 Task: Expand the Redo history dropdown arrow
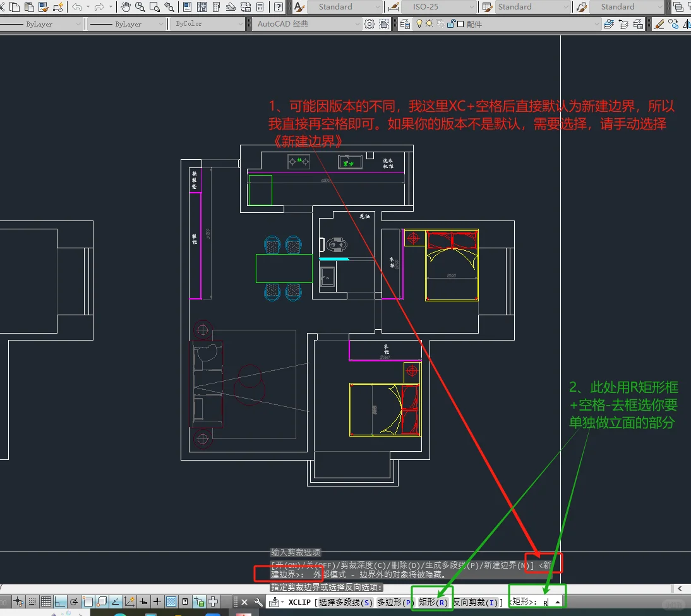click(111, 6)
